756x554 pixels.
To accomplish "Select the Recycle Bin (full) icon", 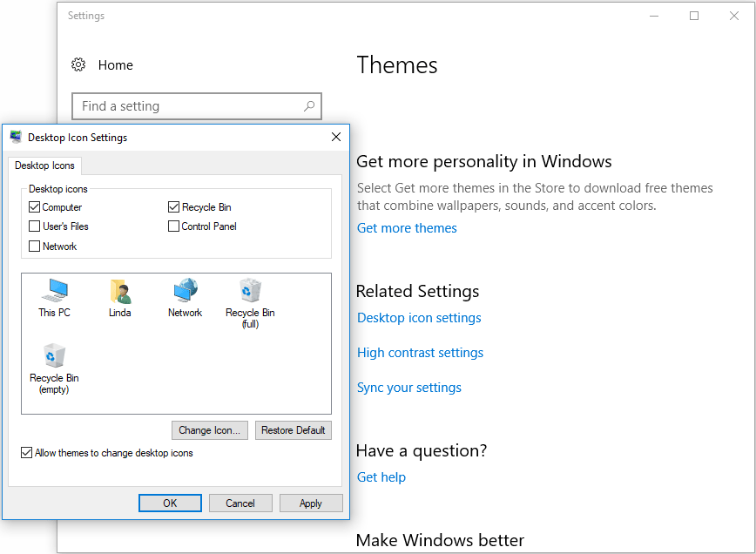I will tap(250, 304).
